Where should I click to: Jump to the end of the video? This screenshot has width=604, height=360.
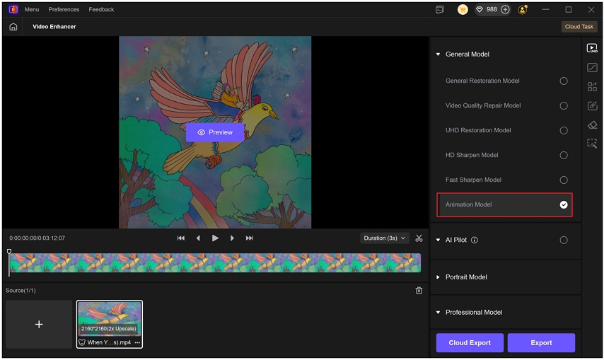click(x=249, y=238)
